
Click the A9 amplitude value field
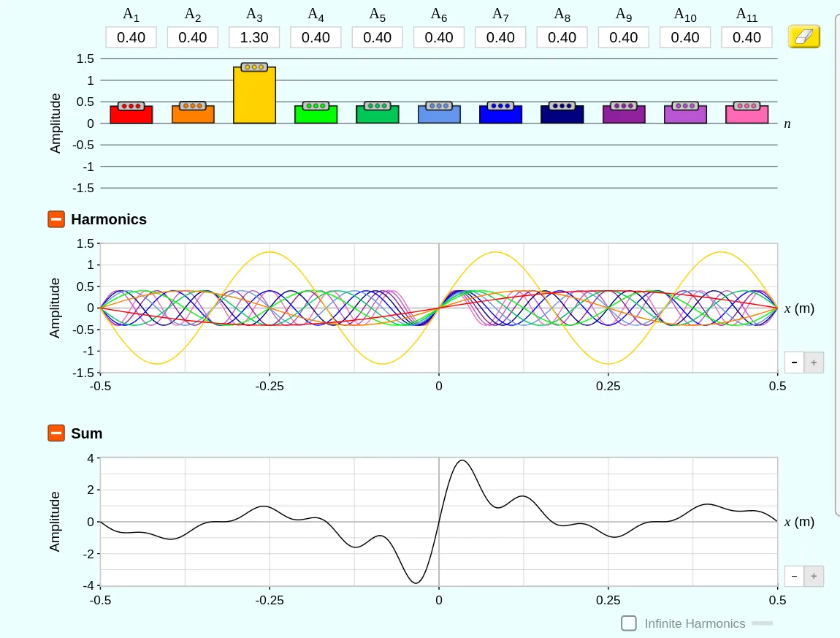(624, 37)
